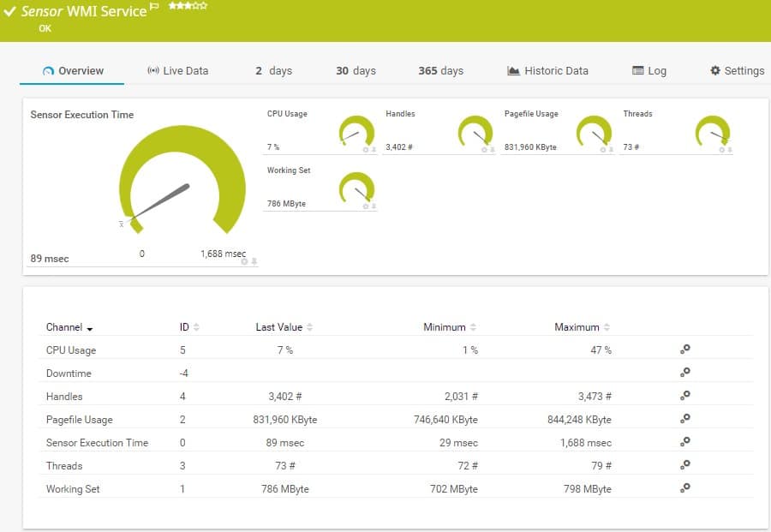Open channel settings for Threads row
Viewport: 771px width, 532px height.
tap(685, 464)
